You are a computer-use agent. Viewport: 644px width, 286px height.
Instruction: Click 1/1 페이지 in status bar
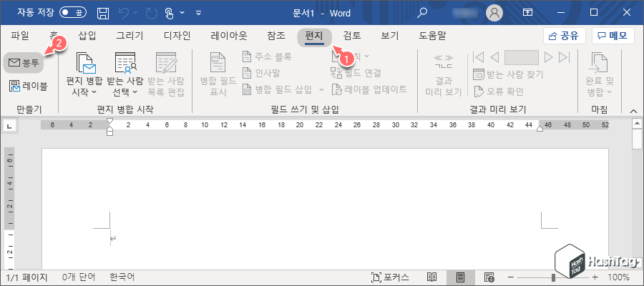pyautogui.click(x=26, y=277)
